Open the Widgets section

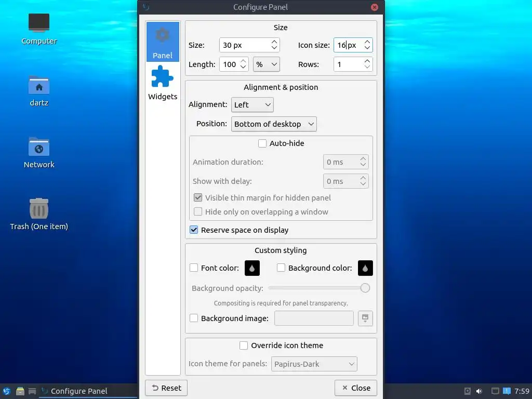click(x=163, y=83)
